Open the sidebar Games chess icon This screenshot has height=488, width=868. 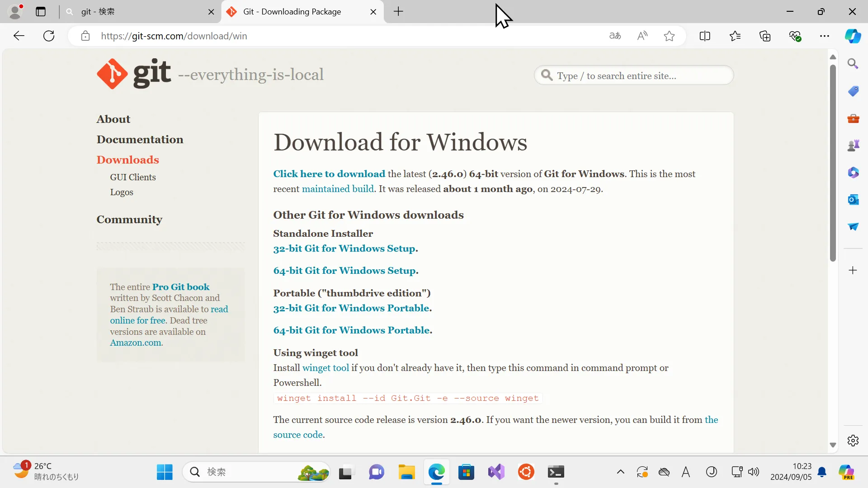coord(853,145)
